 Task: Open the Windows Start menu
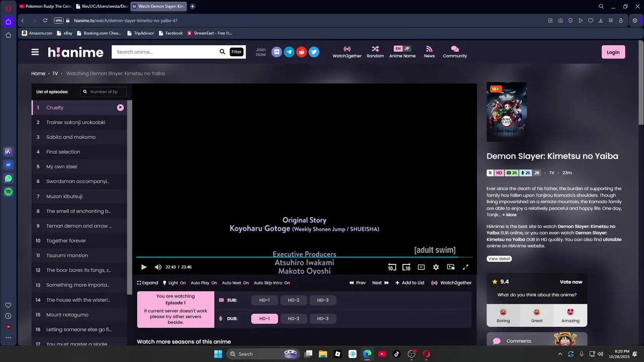[x=218, y=354]
